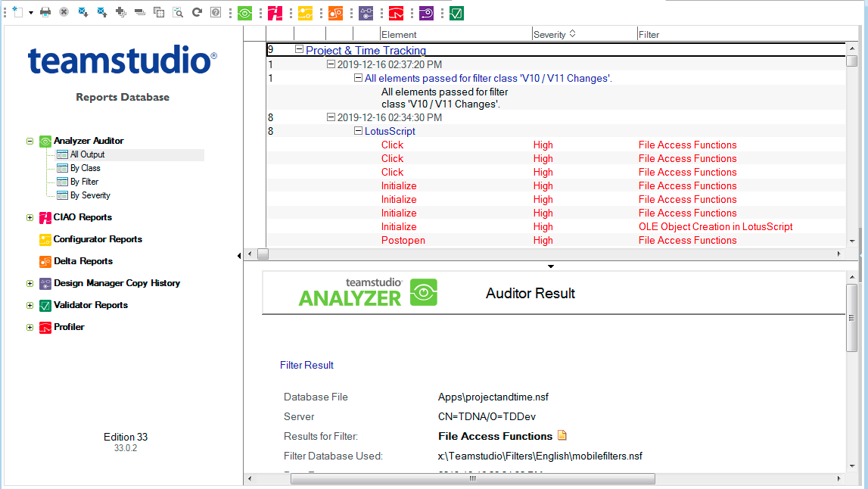The height and width of the screenshot is (489, 868).
Task: Open the Project & Time Tracking link
Action: 366,51
